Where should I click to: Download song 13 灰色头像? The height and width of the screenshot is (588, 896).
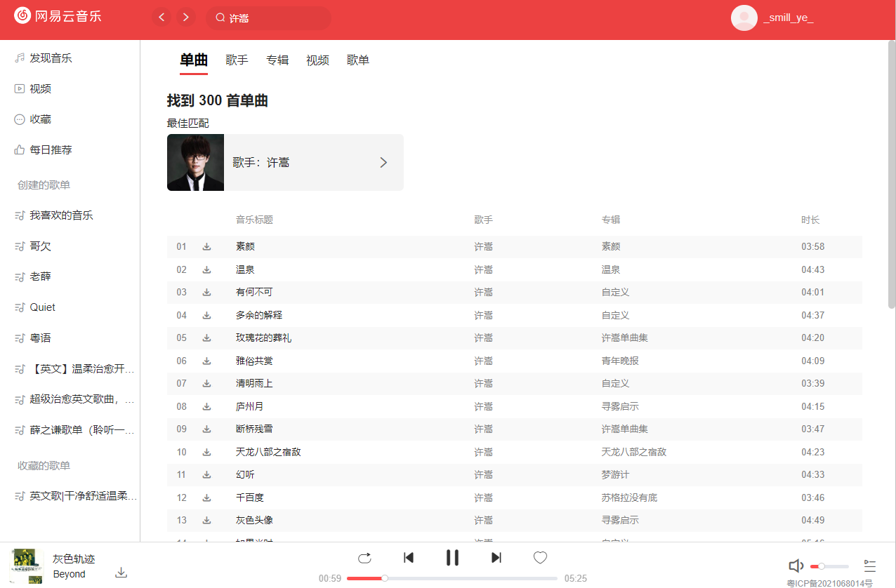point(206,521)
